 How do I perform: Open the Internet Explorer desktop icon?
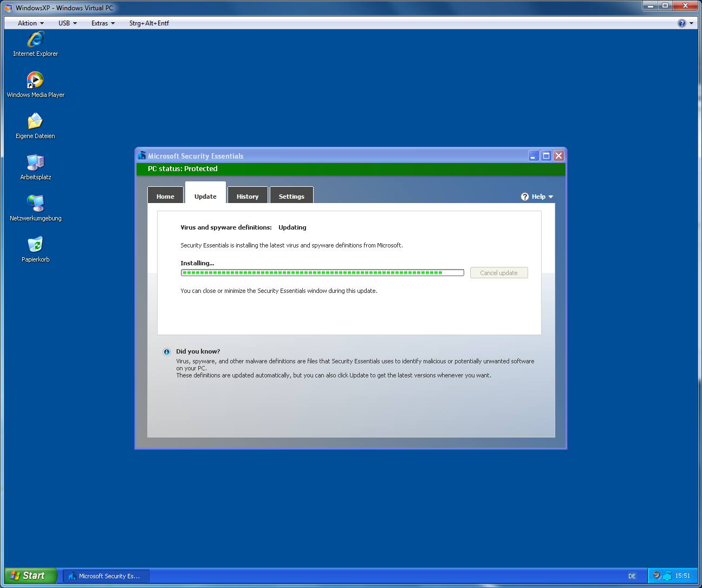click(36, 40)
